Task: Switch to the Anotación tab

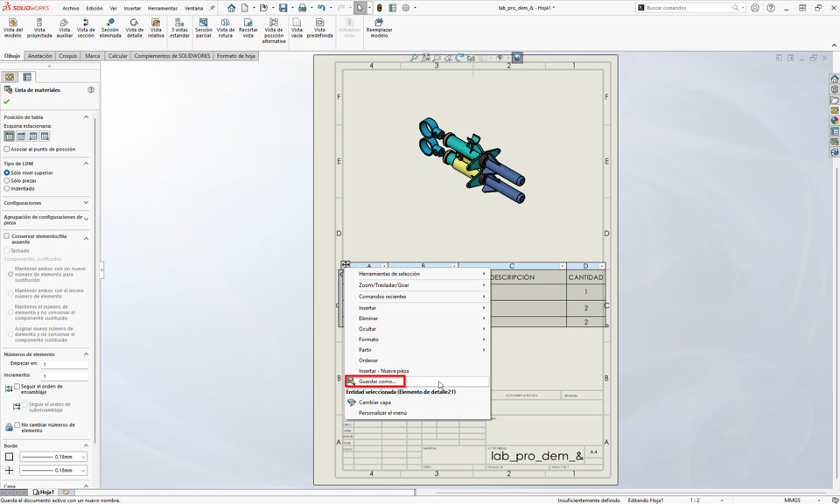Action: coord(39,56)
